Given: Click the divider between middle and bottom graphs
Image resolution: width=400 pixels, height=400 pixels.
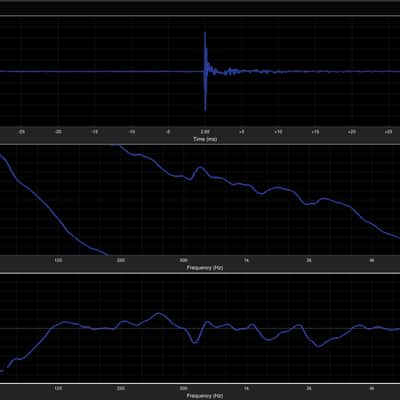Looking at the screenshot, I should 200,273.
